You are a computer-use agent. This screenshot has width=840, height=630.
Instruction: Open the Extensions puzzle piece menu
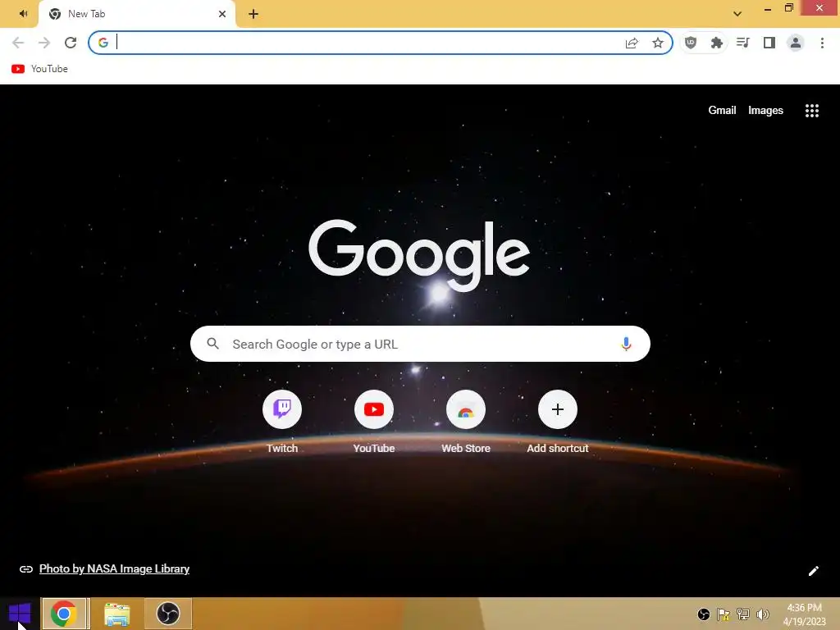[x=716, y=43]
